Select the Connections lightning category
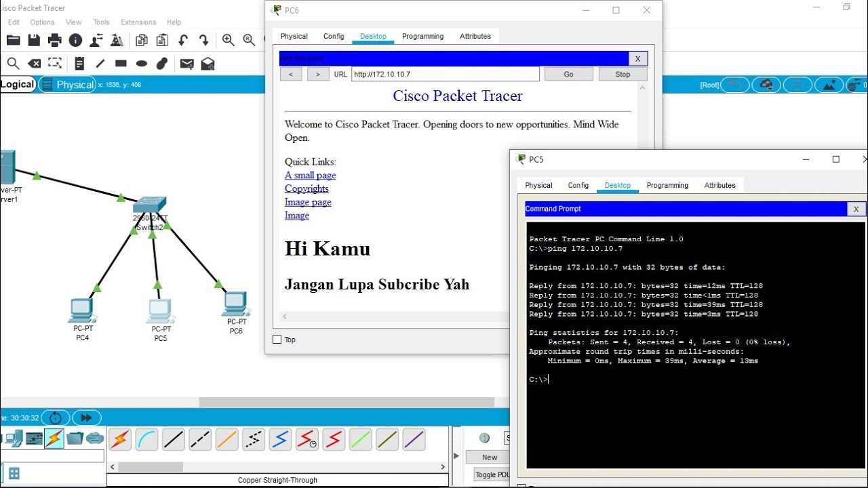Screen dimensions: 868x488 (x=54, y=439)
